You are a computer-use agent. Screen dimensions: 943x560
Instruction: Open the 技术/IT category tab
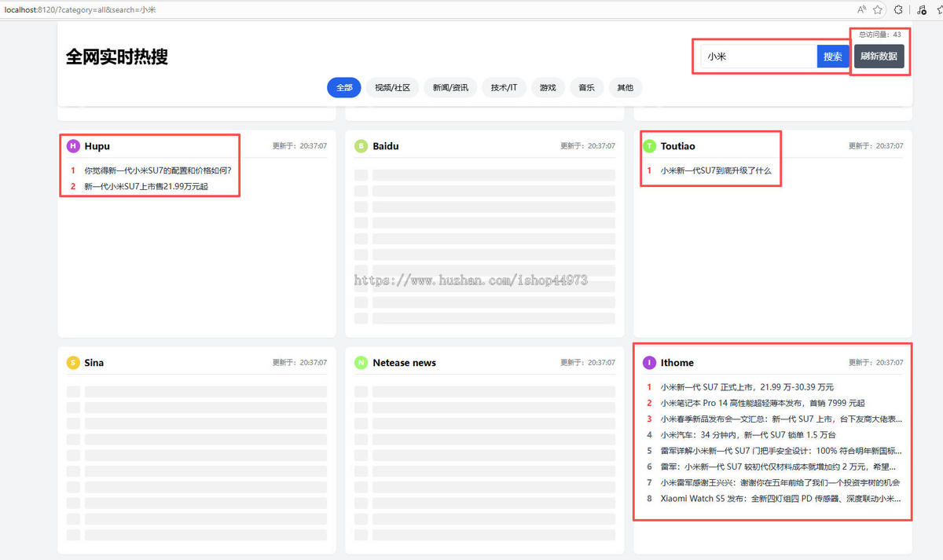click(504, 88)
